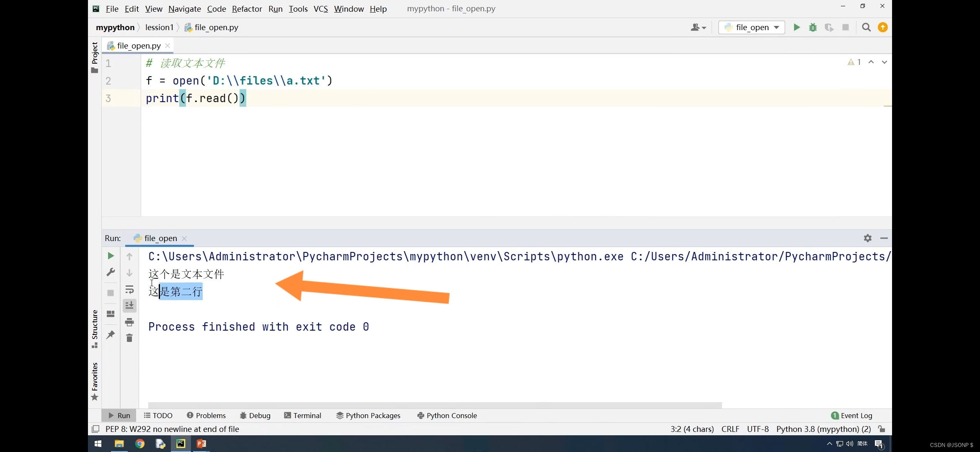Click the Debug bug icon in toolbar
980x452 pixels.
pyautogui.click(x=813, y=27)
